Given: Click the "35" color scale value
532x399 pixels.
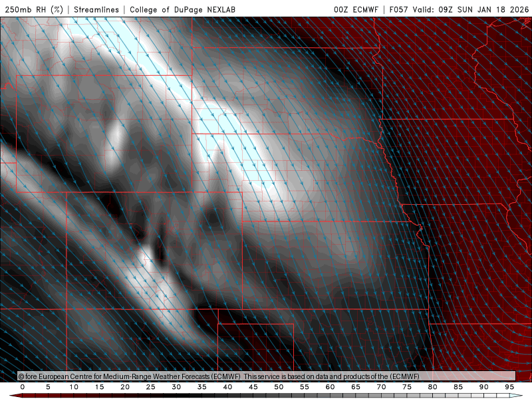Looking at the screenshot, I should [x=202, y=387].
